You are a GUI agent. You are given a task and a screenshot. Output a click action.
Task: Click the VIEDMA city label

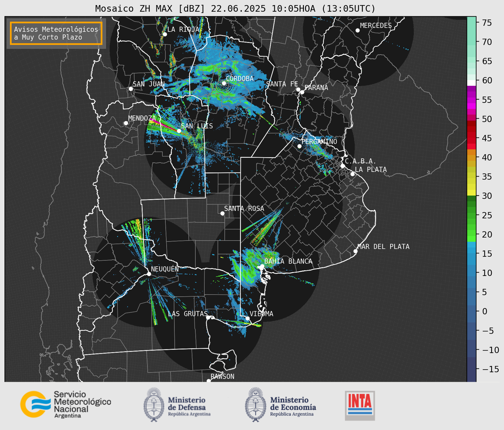pyautogui.click(x=261, y=314)
